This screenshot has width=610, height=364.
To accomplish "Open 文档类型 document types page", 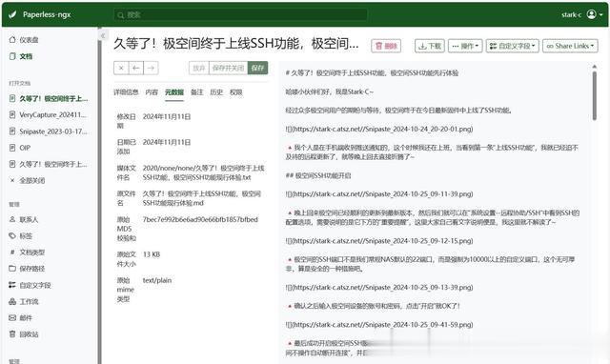I will click(27, 253).
